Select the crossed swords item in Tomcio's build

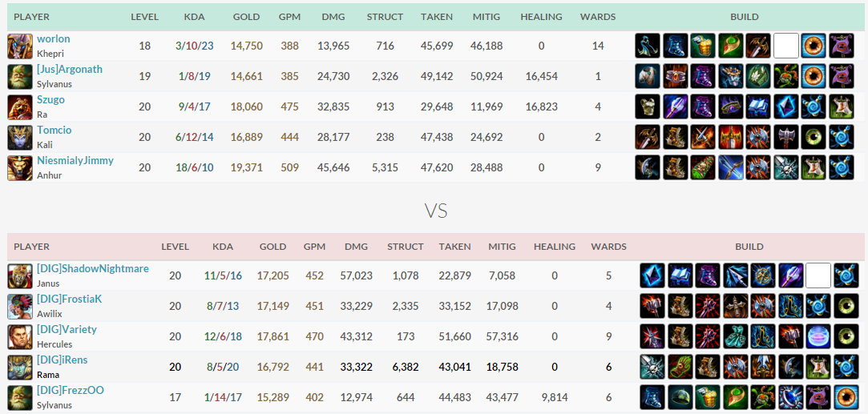pyautogui.click(x=702, y=137)
